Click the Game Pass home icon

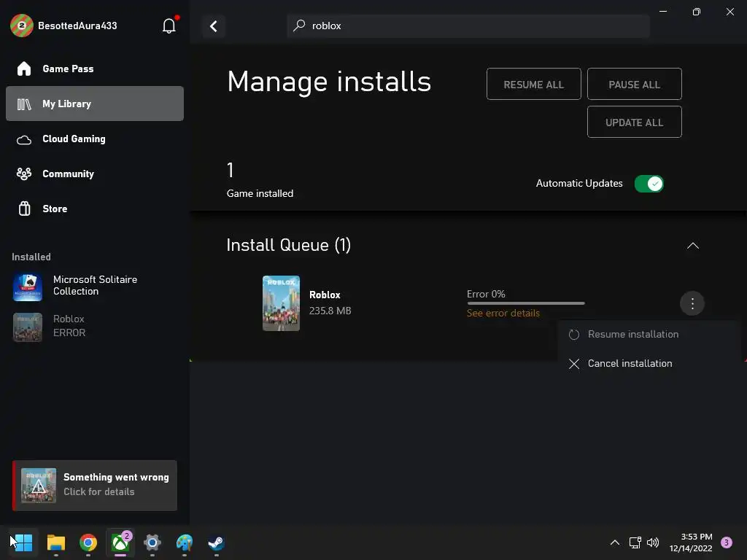tap(24, 69)
